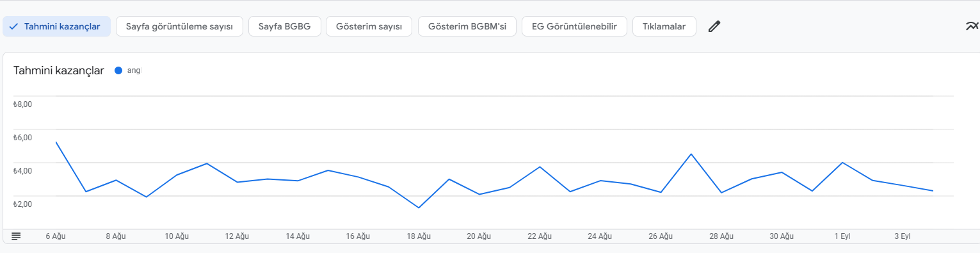
Task: Select the Gösterim BGBM'si chip
Action: coord(467,26)
